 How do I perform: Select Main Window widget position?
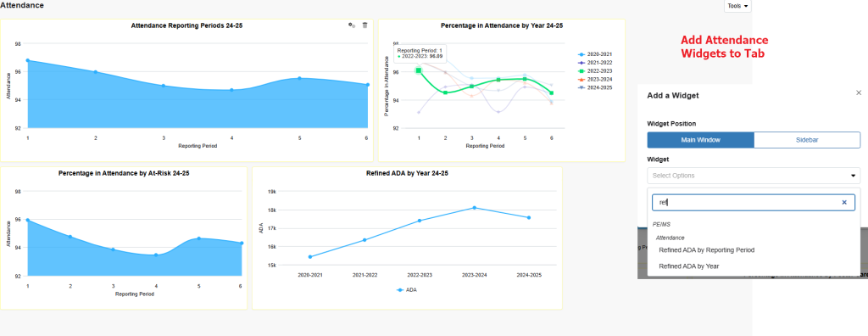700,140
